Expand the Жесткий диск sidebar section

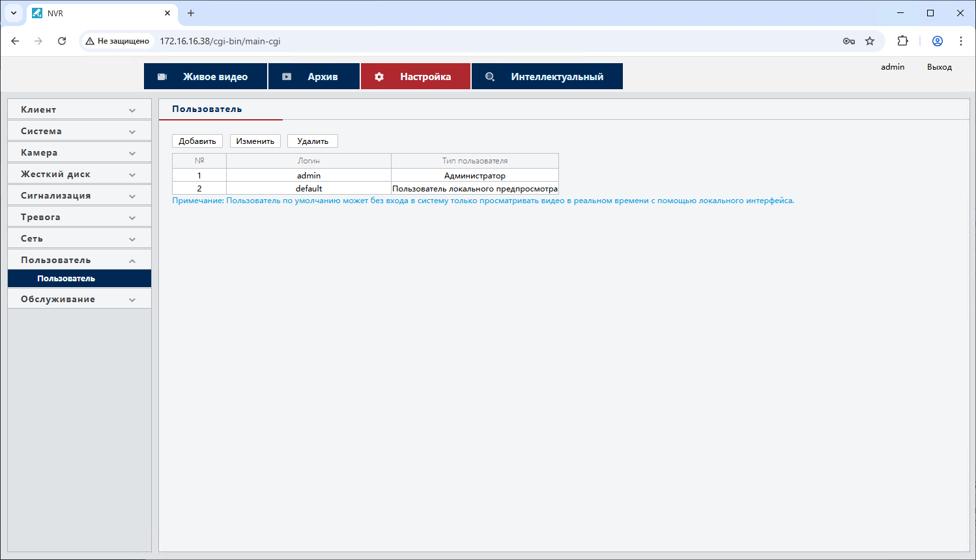[79, 174]
